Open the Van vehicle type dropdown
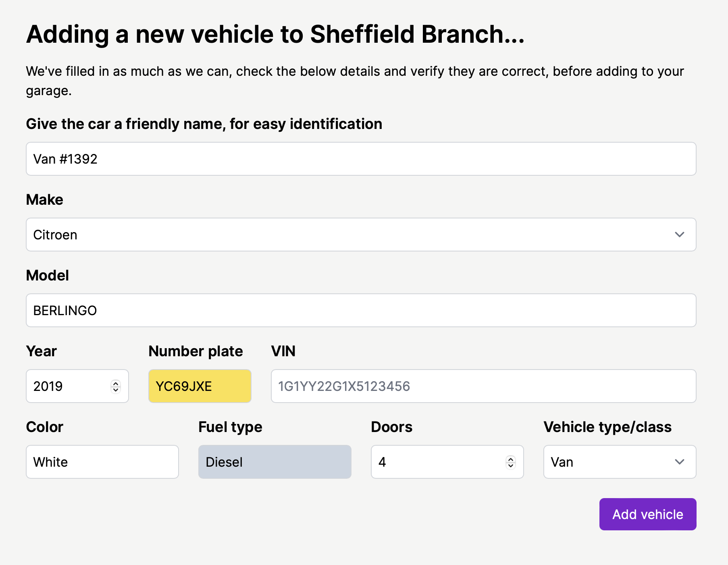This screenshot has width=728, height=565. [x=605, y=462]
